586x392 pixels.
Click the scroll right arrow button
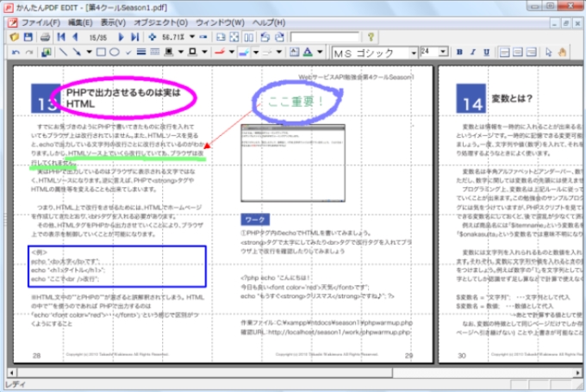(x=577, y=372)
